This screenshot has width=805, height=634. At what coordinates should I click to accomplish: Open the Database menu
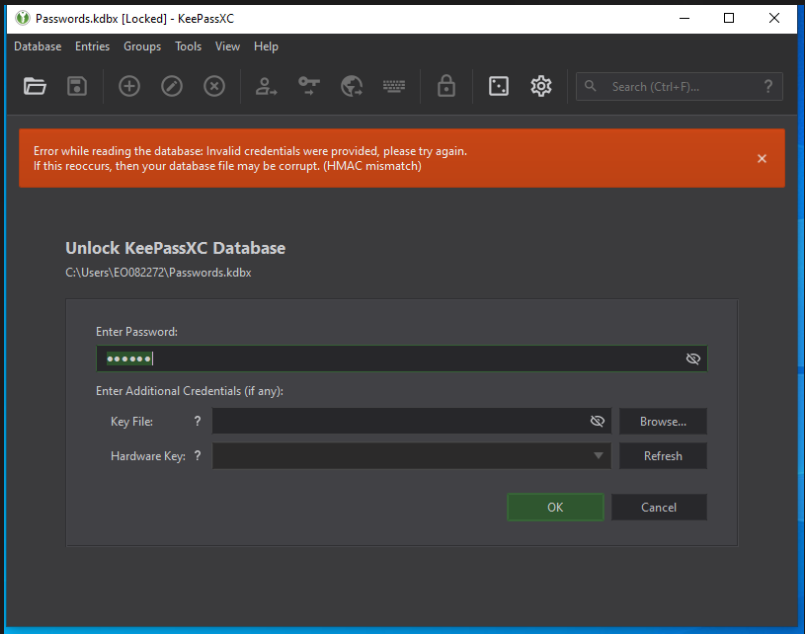(x=37, y=46)
